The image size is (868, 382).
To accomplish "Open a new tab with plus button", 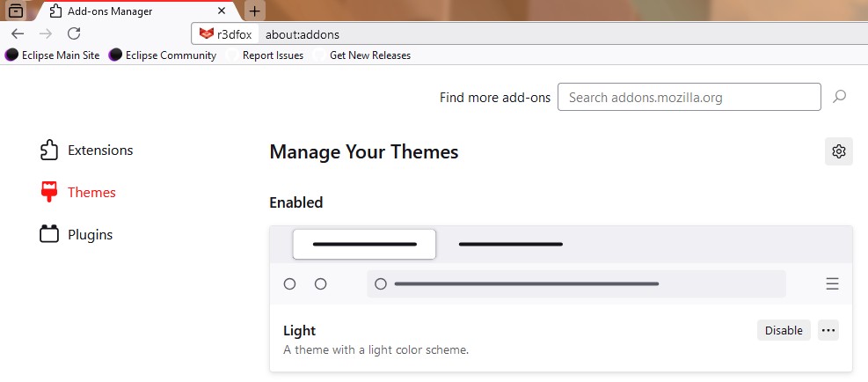I will pos(254,11).
